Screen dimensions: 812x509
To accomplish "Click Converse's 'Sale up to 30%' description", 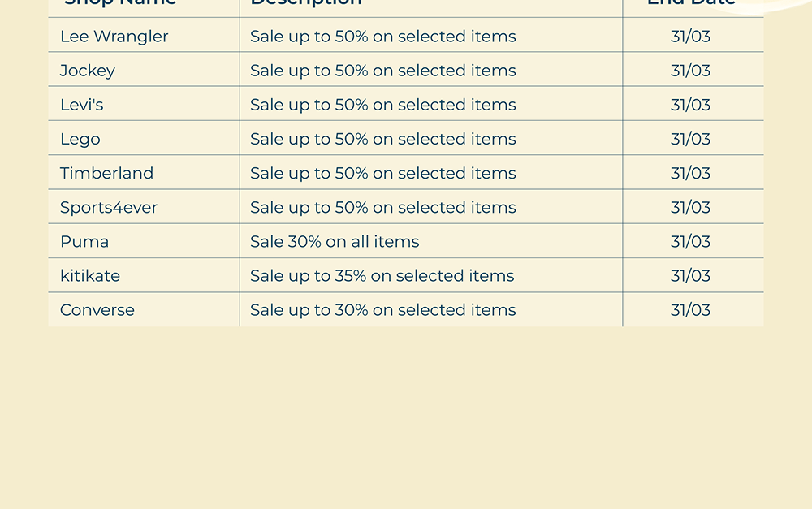I will pos(382,309).
